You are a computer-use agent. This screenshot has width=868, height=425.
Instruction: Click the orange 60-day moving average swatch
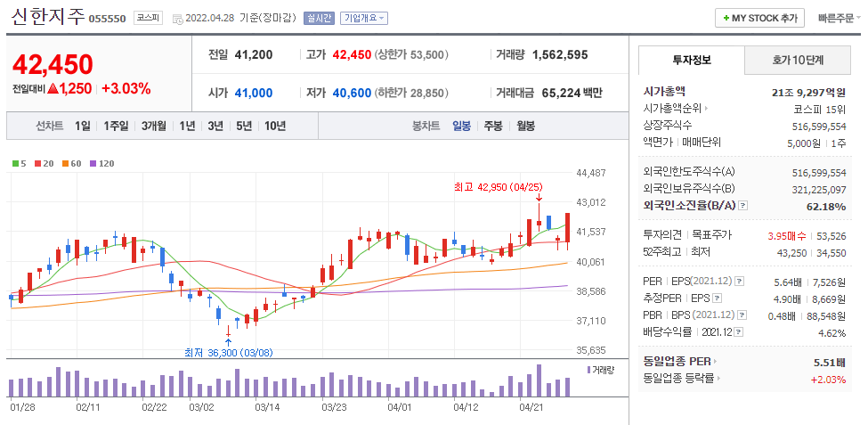[x=64, y=163]
